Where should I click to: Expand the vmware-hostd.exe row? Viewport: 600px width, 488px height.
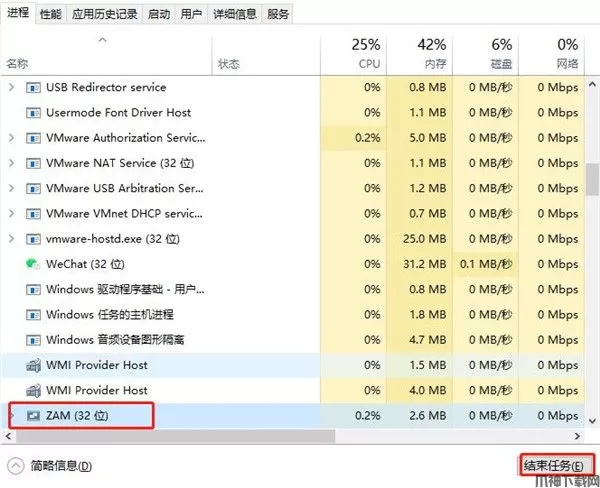point(11,239)
